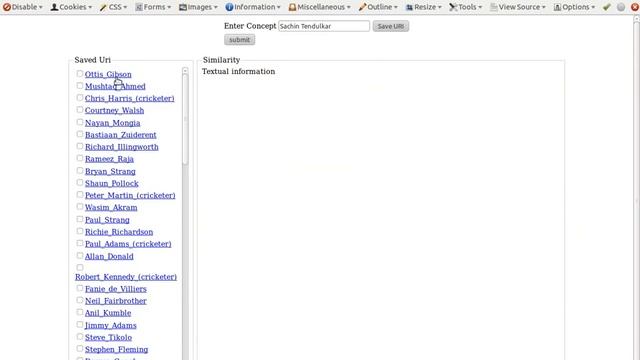This screenshot has height=360, width=640.
Task: Click the Saved Uri scrollbar up arrow
Action: coord(185,71)
